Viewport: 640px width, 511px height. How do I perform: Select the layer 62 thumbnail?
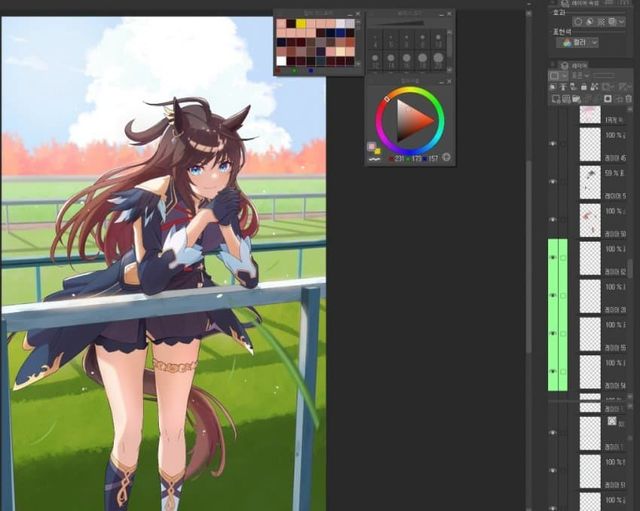pyautogui.click(x=590, y=258)
